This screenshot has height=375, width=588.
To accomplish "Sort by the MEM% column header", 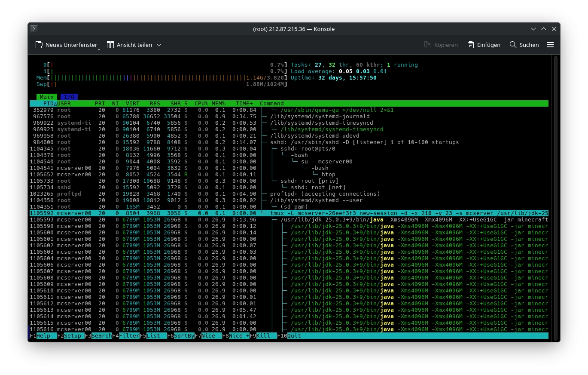I will pyautogui.click(x=219, y=104).
